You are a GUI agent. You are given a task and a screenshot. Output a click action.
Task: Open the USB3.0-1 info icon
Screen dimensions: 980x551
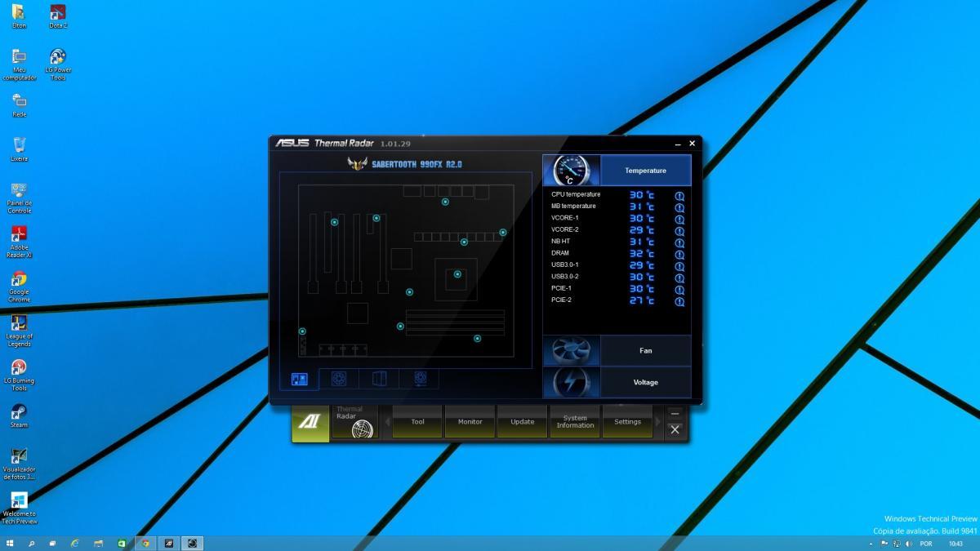pyautogui.click(x=679, y=266)
